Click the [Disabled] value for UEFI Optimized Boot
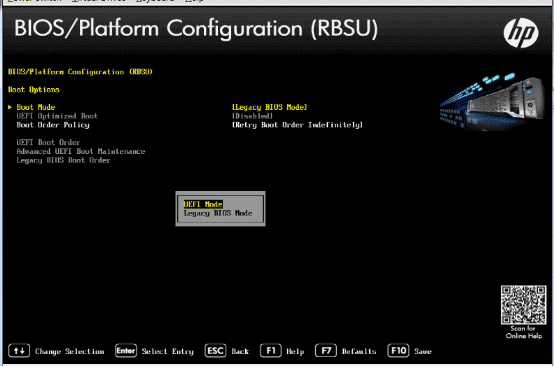554x367 pixels. (x=252, y=116)
